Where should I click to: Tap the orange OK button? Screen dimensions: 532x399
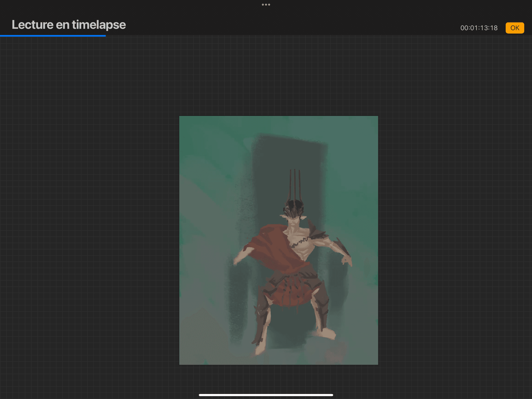(515, 28)
